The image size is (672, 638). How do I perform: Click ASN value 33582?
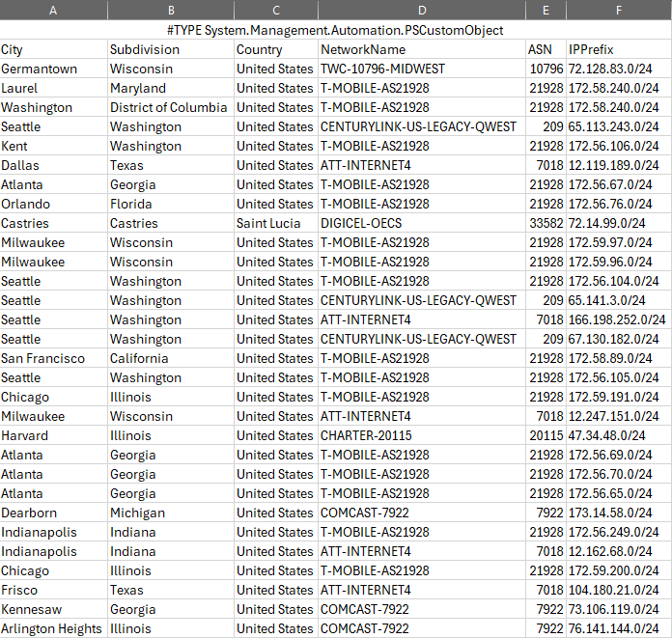tap(546, 223)
